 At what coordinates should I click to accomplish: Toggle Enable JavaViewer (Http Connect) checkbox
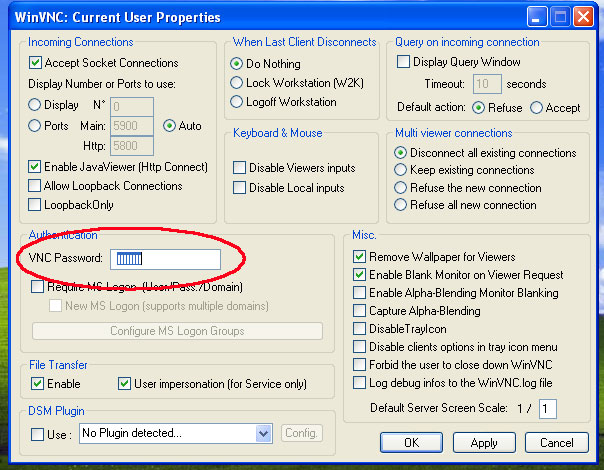(x=35, y=166)
